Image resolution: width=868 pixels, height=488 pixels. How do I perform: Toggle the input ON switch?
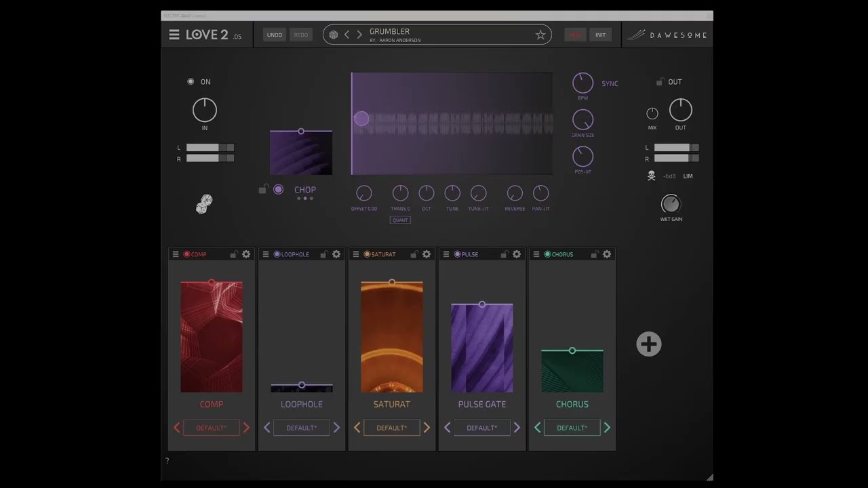191,81
